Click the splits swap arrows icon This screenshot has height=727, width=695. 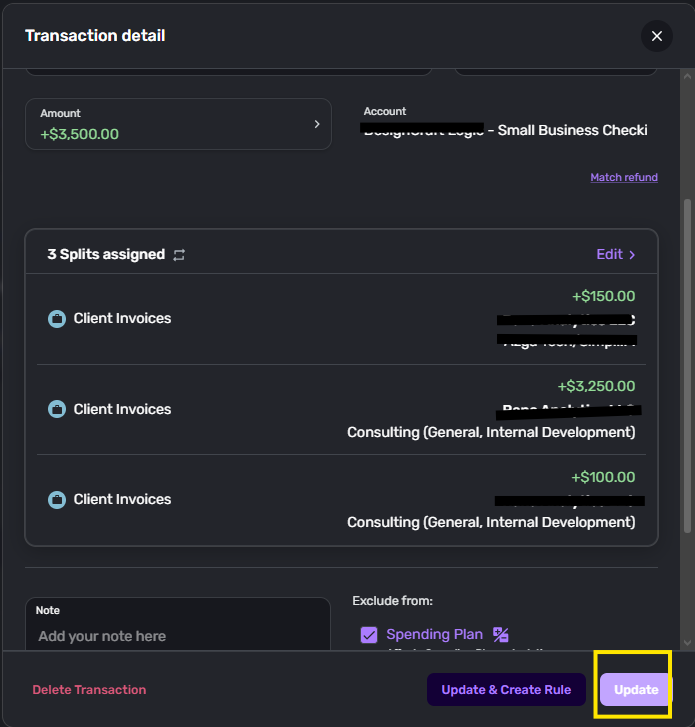point(179,255)
